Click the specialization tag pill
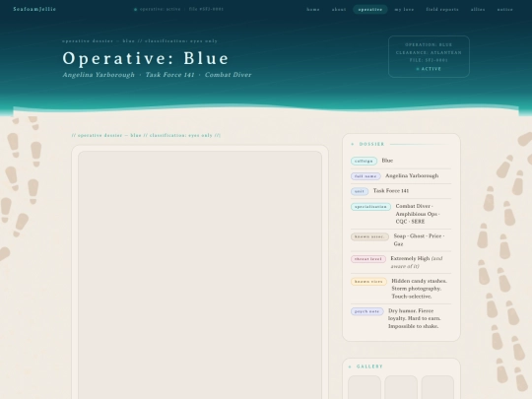This screenshot has height=399, width=532. 370,207
